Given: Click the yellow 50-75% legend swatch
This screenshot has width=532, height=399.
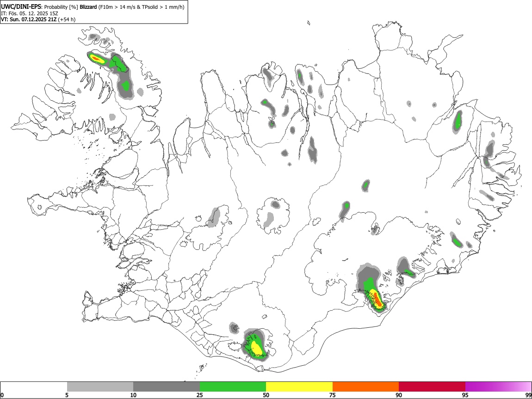Looking at the screenshot, I should point(299,387).
